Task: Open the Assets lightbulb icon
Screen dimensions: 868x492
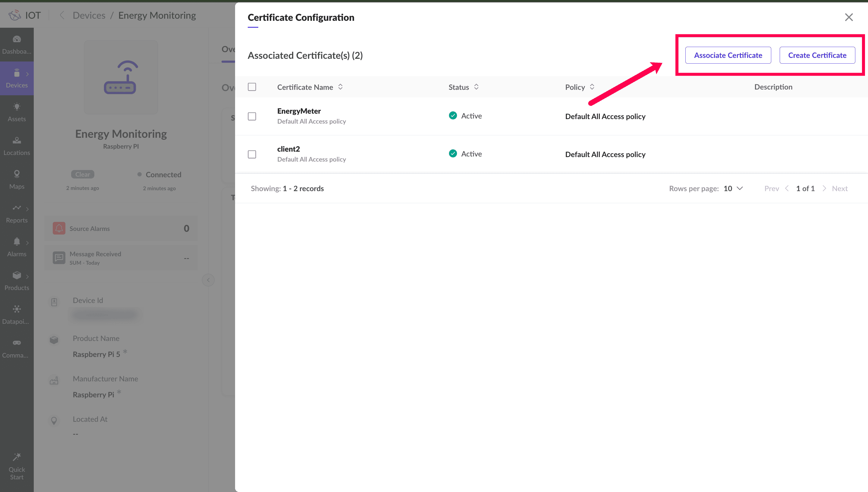Action: pos(17,107)
